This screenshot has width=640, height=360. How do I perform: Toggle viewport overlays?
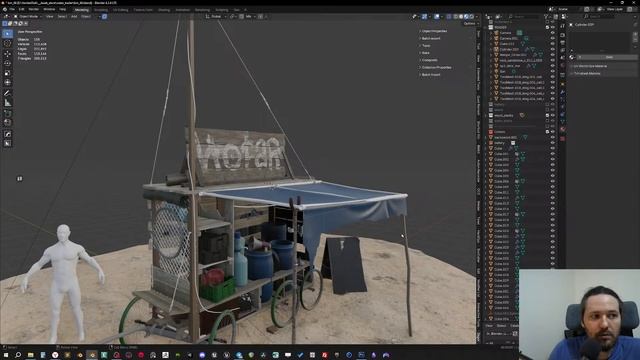pos(437,17)
